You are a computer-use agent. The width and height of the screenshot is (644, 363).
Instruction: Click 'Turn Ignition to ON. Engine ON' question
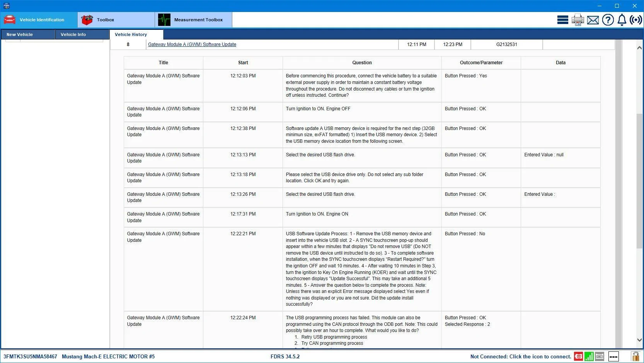[x=317, y=214]
